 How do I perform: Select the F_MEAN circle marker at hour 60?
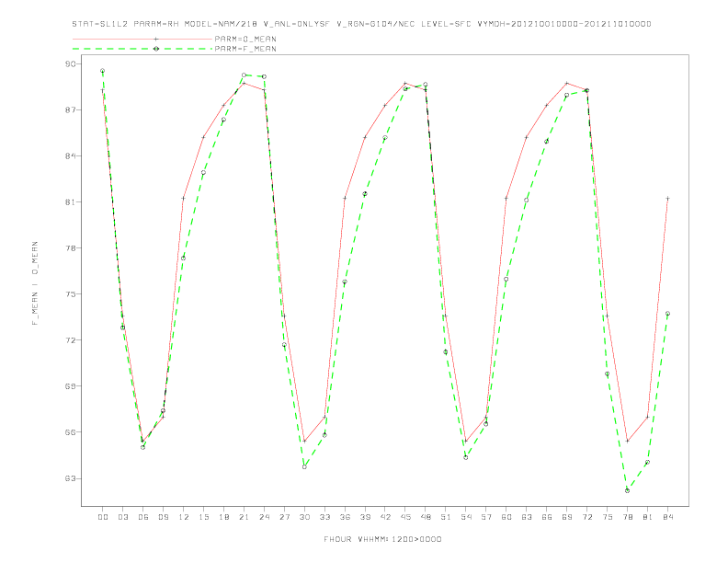pos(506,279)
